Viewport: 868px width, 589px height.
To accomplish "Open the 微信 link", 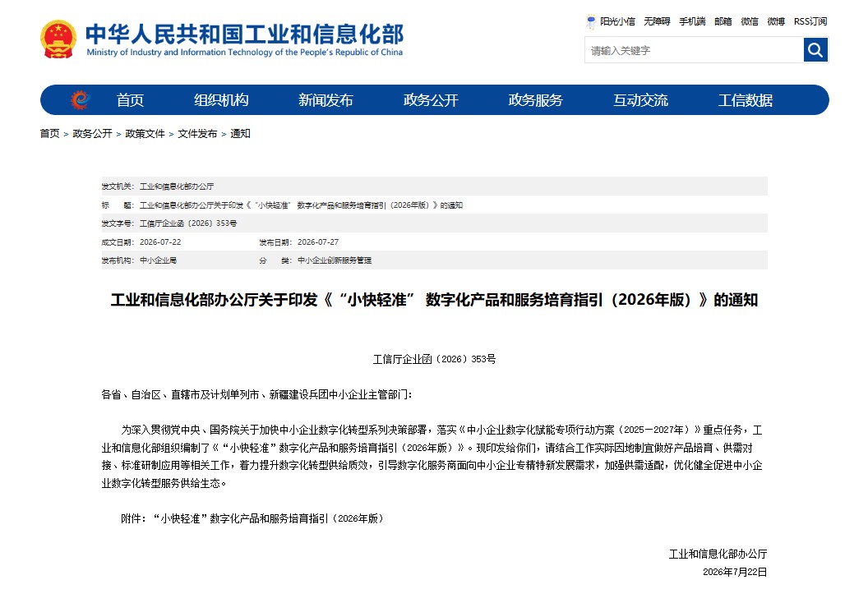I will [x=750, y=21].
